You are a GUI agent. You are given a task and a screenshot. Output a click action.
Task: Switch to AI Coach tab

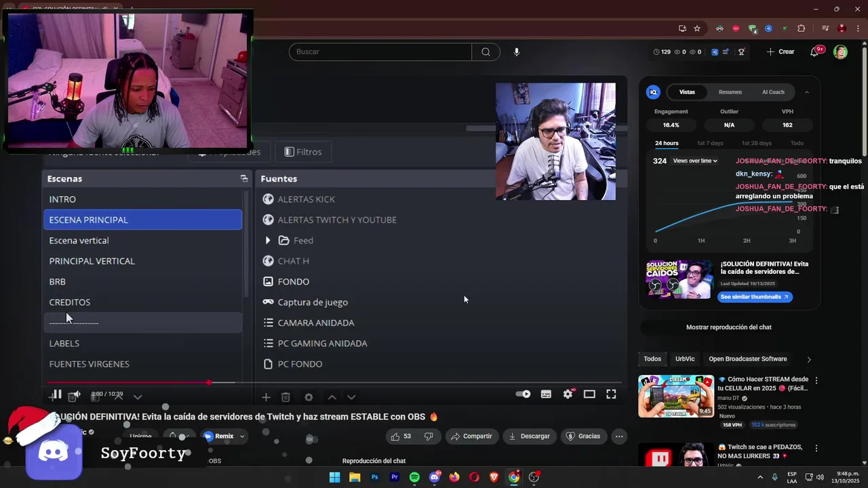click(x=773, y=92)
